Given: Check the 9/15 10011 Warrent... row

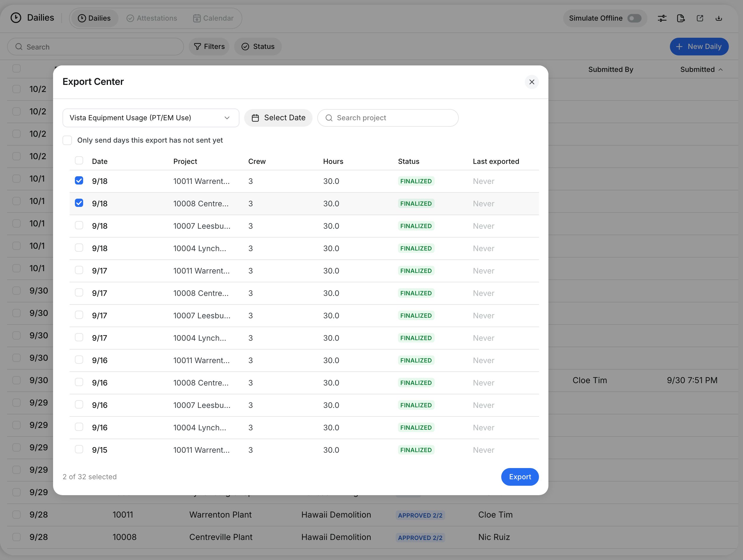Looking at the screenshot, I should pos(79,449).
